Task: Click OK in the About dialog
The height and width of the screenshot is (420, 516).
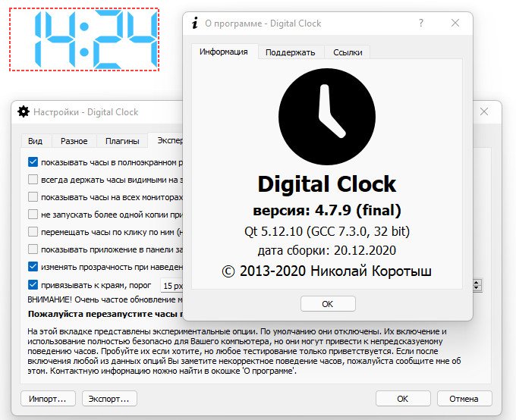Action: (x=328, y=304)
